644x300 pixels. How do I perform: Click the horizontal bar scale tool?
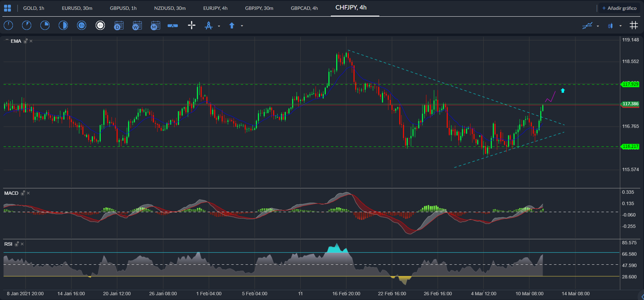click(173, 26)
